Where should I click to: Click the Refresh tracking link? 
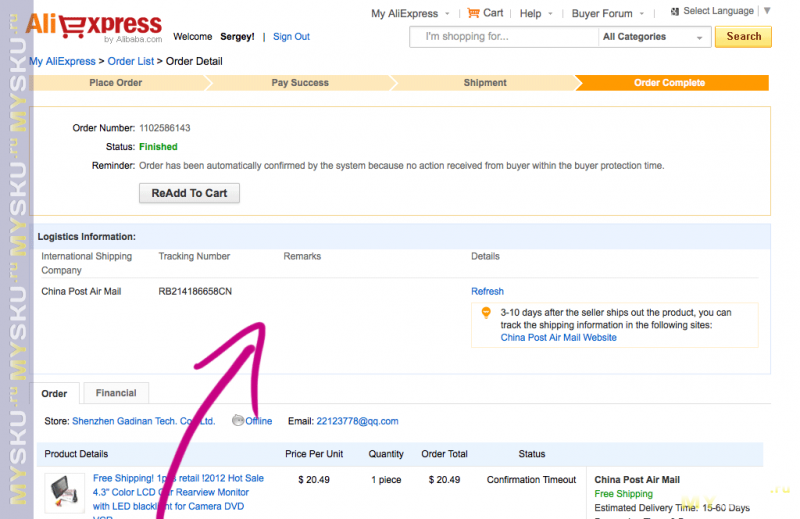(487, 291)
